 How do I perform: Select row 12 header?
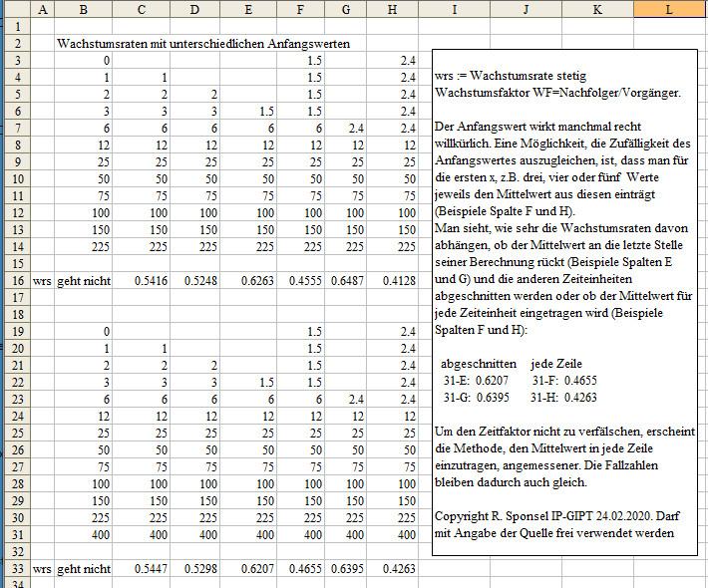pyautogui.click(x=18, y=213)
